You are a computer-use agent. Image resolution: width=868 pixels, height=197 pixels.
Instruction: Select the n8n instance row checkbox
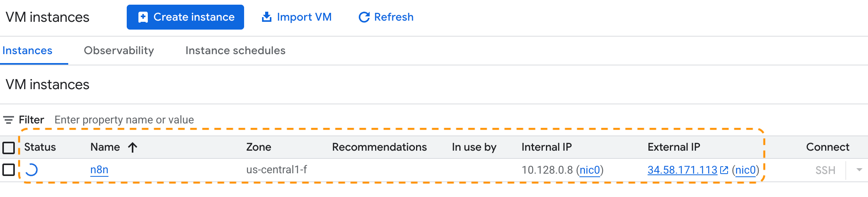(x=9, y=170)
